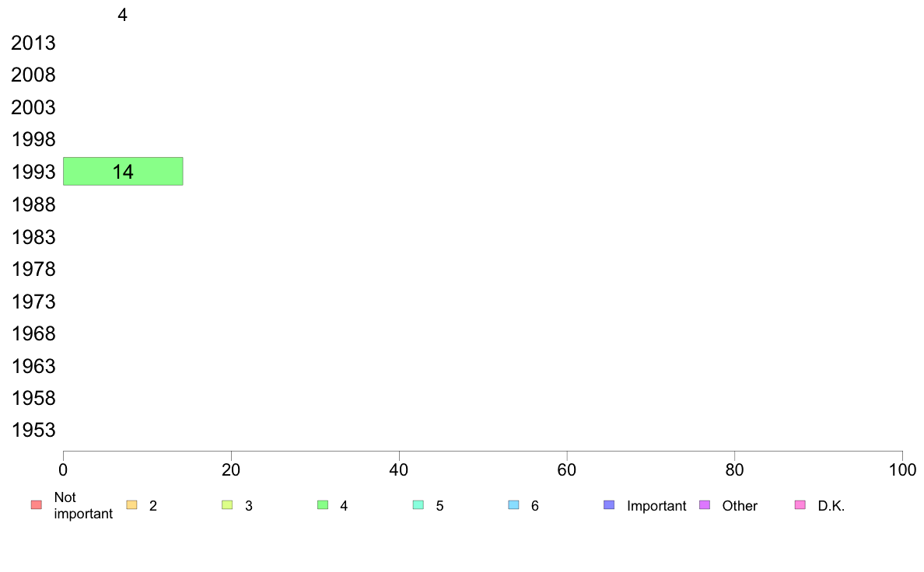
Task: Select the light blue legend swatch for 6
Action: click(x=514, y=505)
